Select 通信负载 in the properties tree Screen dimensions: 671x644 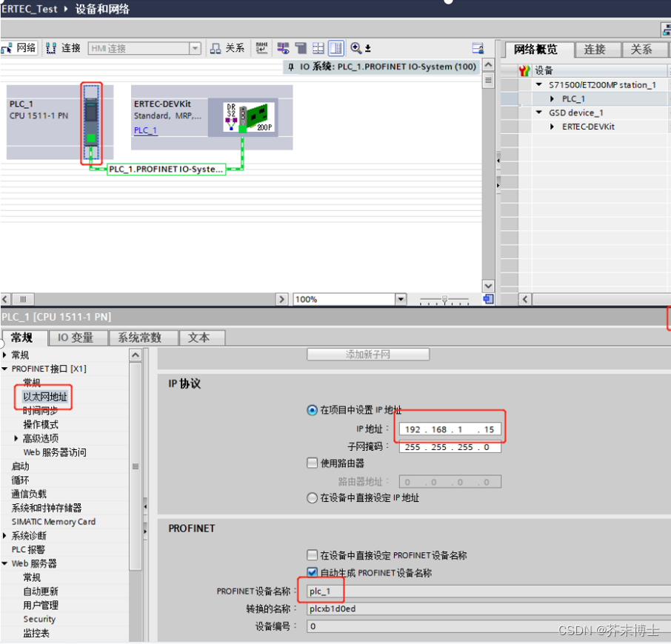[x=29, y=494]
